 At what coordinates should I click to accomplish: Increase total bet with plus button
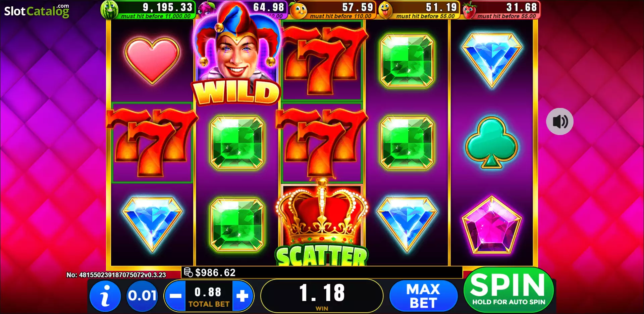(x=242, y=296)
